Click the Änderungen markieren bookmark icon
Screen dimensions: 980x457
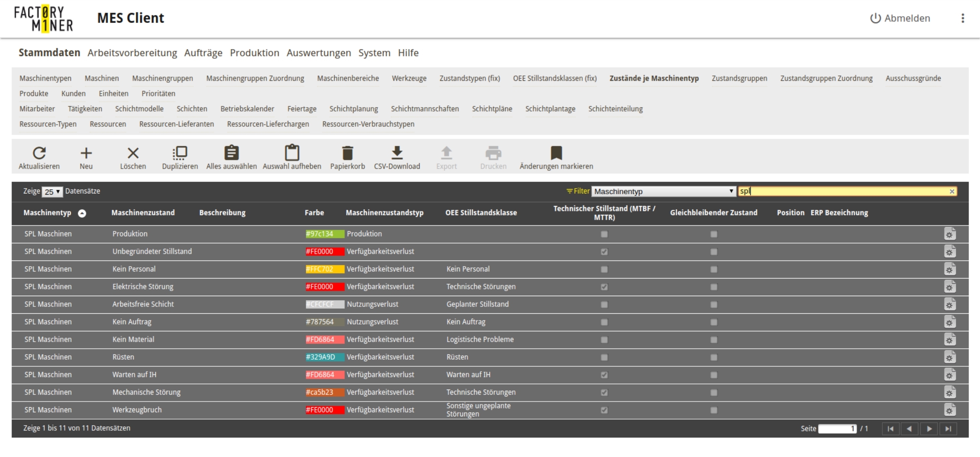coord(556,153)
